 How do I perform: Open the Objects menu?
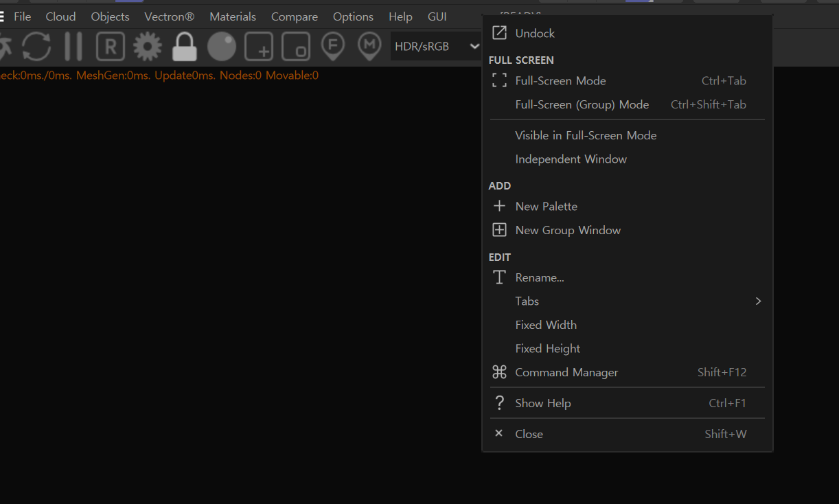(x=110, y=16)
